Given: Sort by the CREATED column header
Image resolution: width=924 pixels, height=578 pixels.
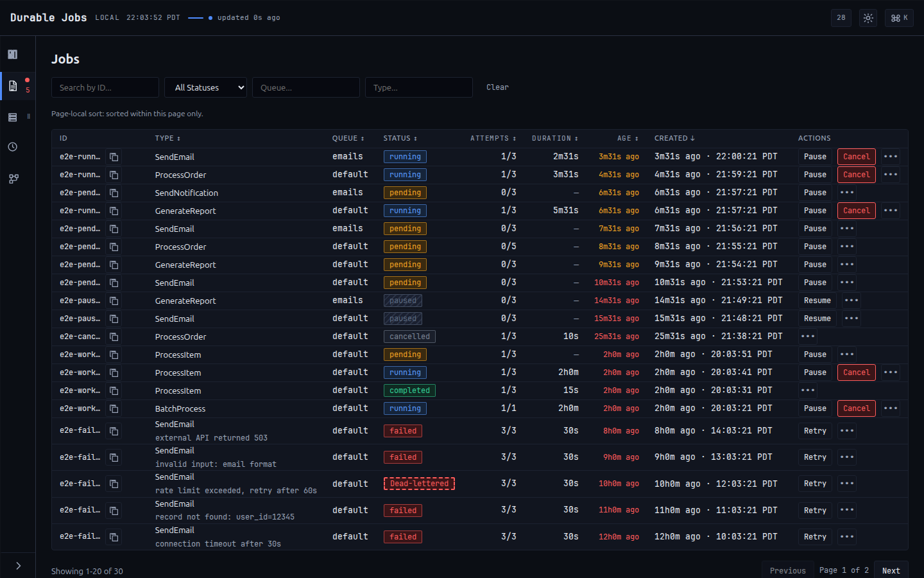Looking at the screenshot, I should click(x=674, y=138).
